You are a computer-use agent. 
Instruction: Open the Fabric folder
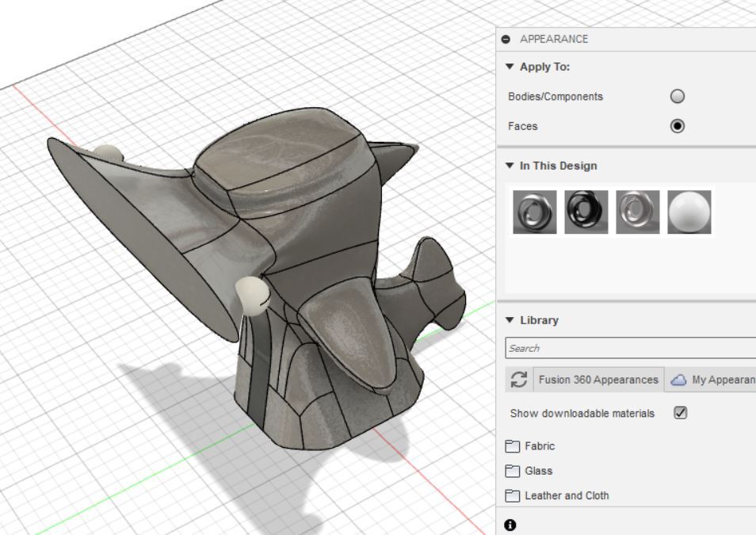click(x=530, y=445)
